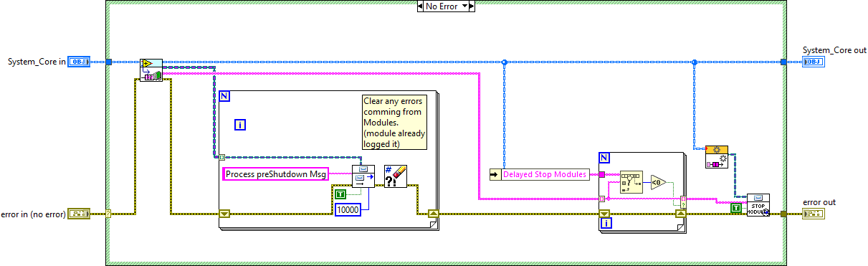
Task: Select the error in (no error) label
Action: [34, 214]
